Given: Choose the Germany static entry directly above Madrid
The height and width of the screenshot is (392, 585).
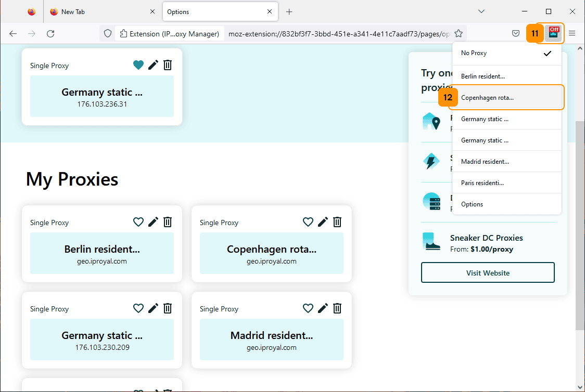Looking at the screenshot, I should (506, 140).
